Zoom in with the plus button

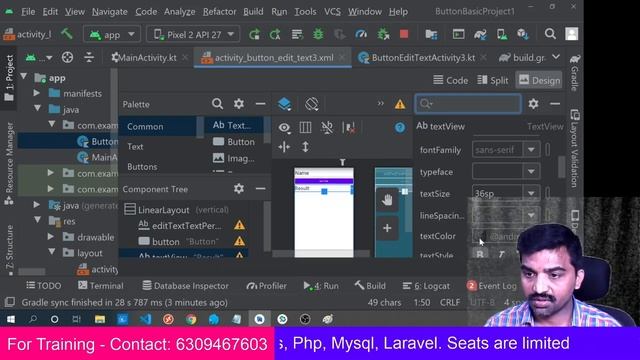pos(387,228)
